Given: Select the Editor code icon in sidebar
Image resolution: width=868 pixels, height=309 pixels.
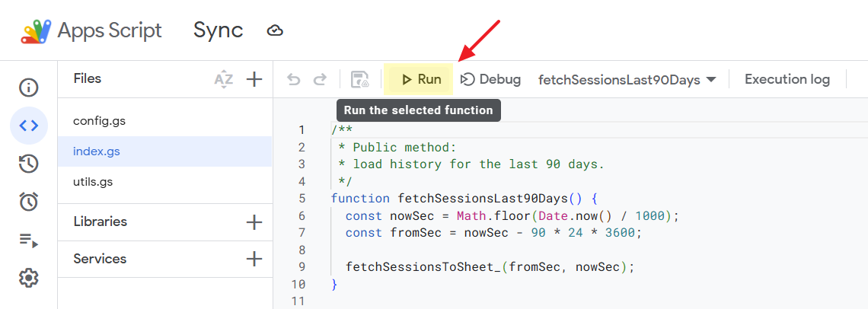Looking at the screenshot, I should 29,126.
